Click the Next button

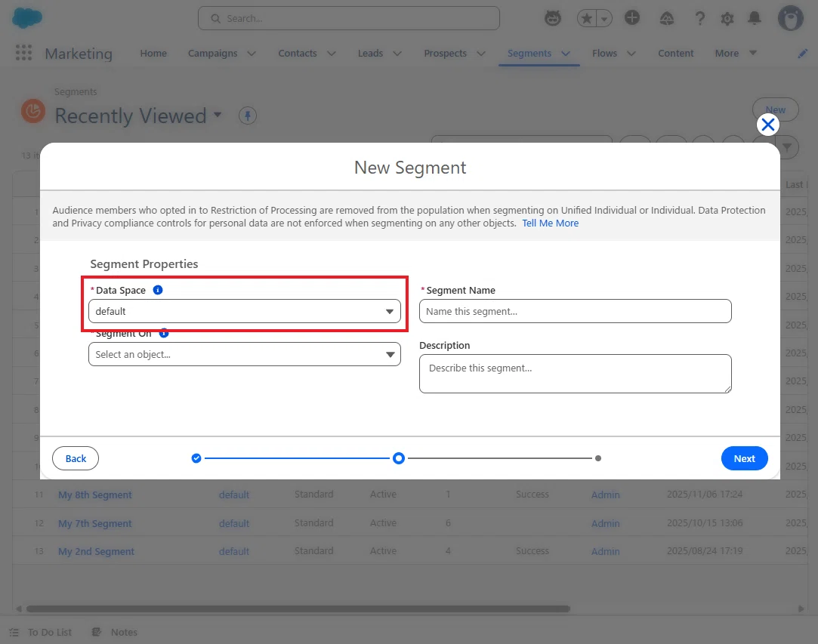pyautogui.click(x=744, y=458)
